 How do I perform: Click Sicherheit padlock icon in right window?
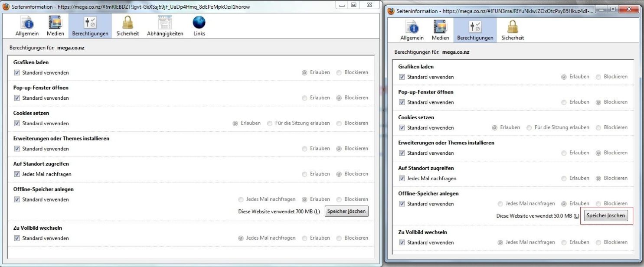pyautogui.click(x=513, y=27)
